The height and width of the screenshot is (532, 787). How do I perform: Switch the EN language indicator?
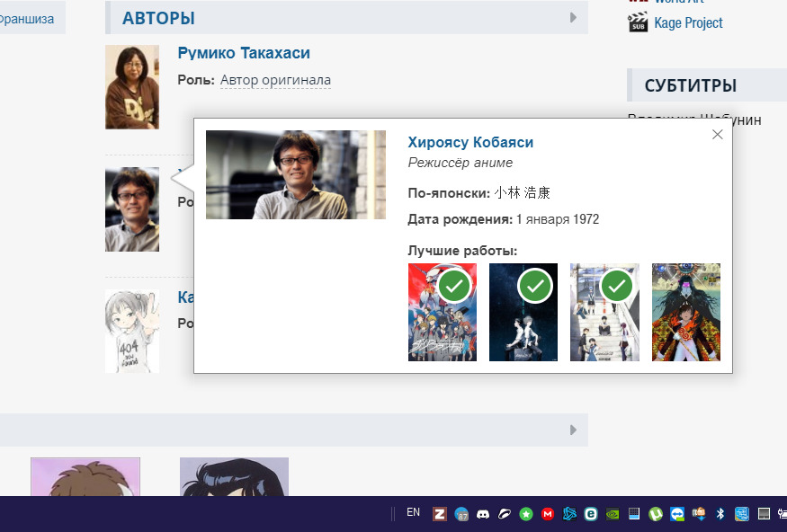click(x=413, y=513)
